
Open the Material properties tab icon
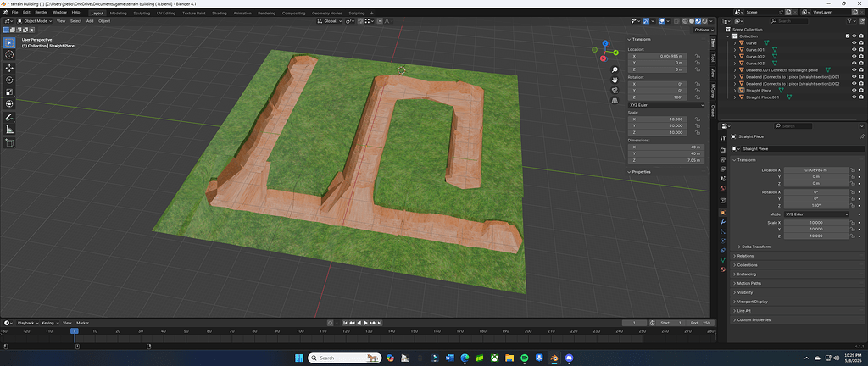(x=722, y=269)
